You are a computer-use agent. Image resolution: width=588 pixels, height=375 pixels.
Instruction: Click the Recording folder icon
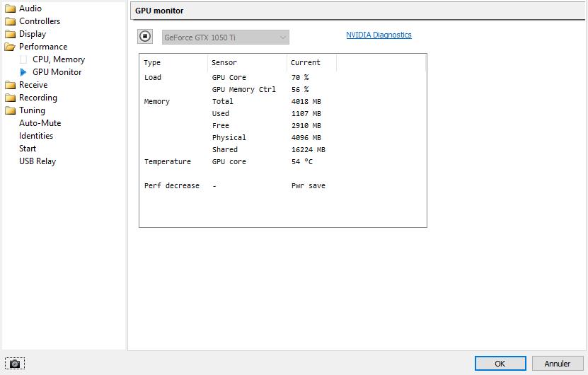pos(10,98)
